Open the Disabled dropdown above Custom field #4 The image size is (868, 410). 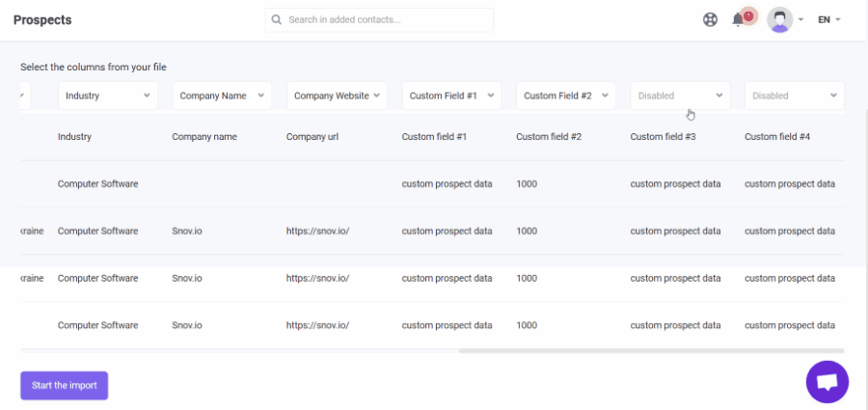pyautogui.click(x=795, y=96)
